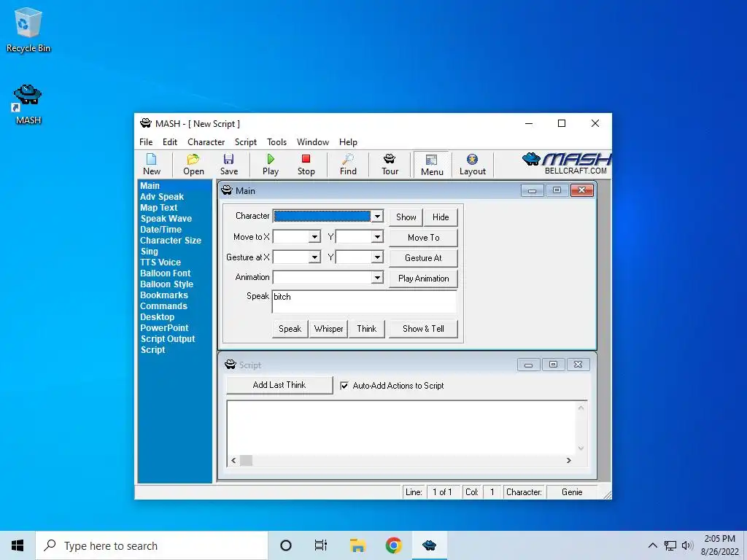Click Cortana circle icon
The width and height of the screenshot is (747, 560).
click(x=286, y=545)
